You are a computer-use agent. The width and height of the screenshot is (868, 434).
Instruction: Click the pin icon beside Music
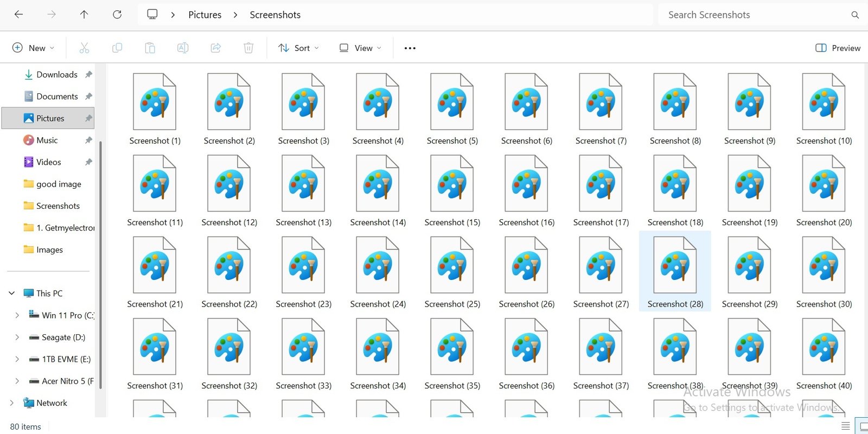tap(88, 140)
